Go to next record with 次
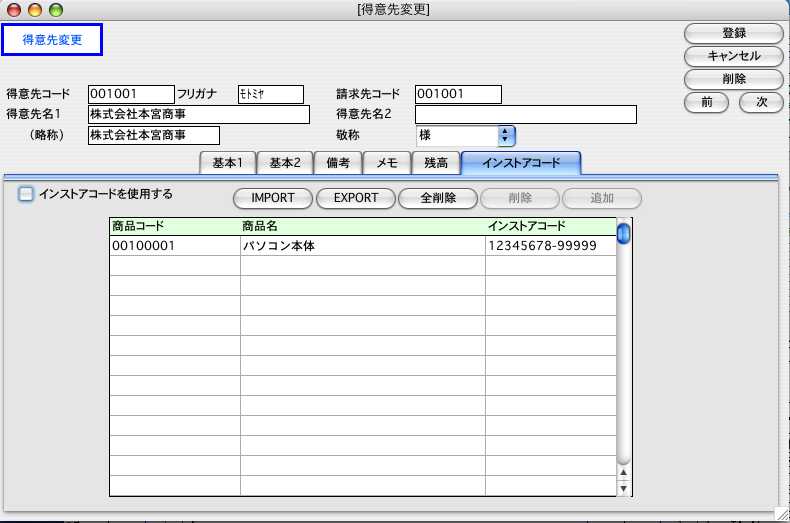 [761, 102]
